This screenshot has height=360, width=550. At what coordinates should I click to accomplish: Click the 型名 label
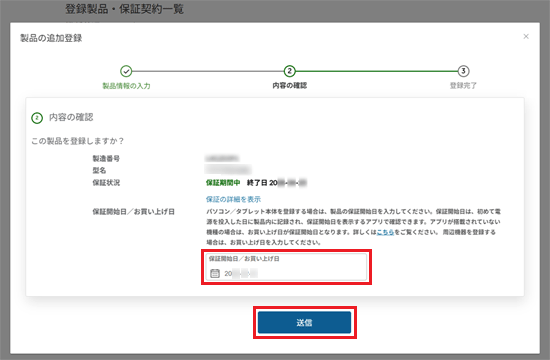pyautogui.click(x=99, y=171)
